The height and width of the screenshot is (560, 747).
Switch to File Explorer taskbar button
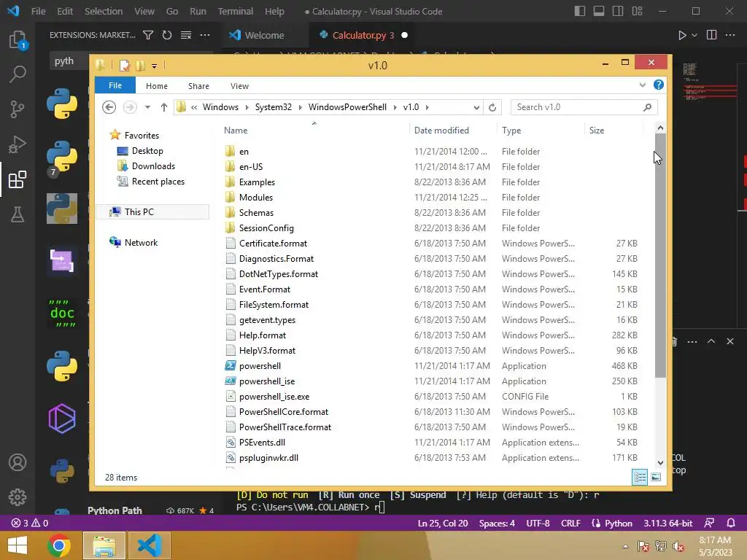pyautogui.click(x=104, y=545)
